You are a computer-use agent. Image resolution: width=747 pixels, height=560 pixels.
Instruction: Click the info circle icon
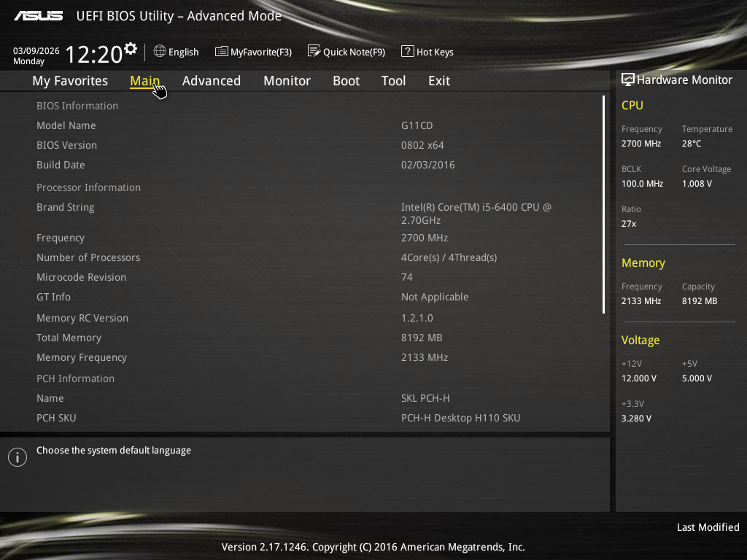tap(18, 457)
